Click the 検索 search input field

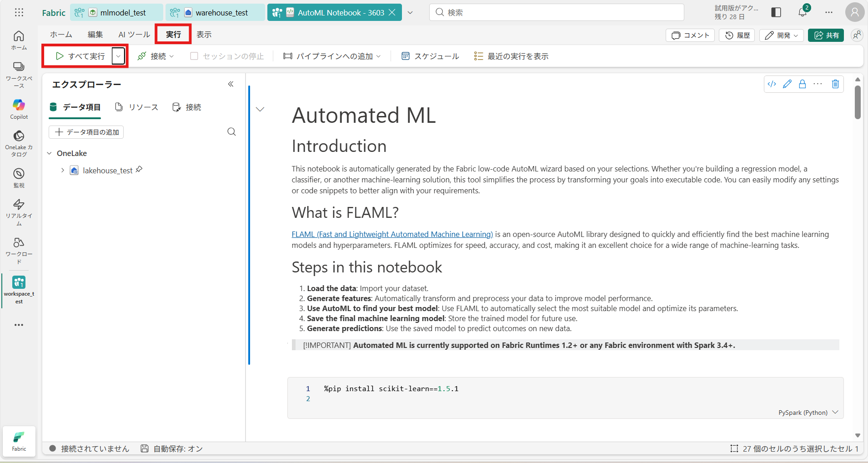556,13
